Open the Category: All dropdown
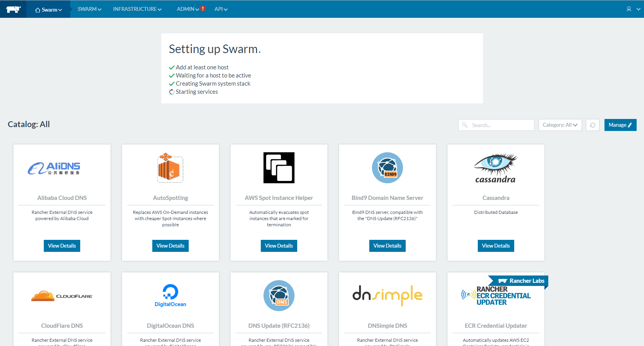Viewport: 644px width, 346px height. 560,125
